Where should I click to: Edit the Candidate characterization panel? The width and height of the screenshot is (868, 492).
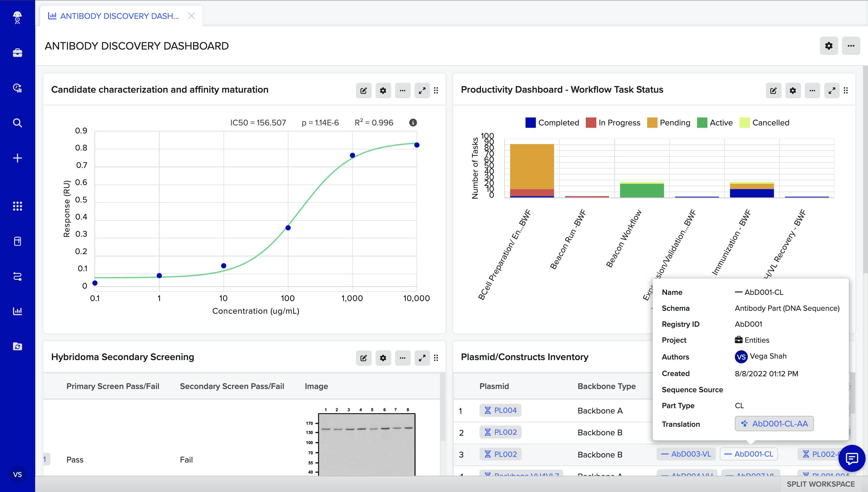pyautogui.click(x=363, y=91)
